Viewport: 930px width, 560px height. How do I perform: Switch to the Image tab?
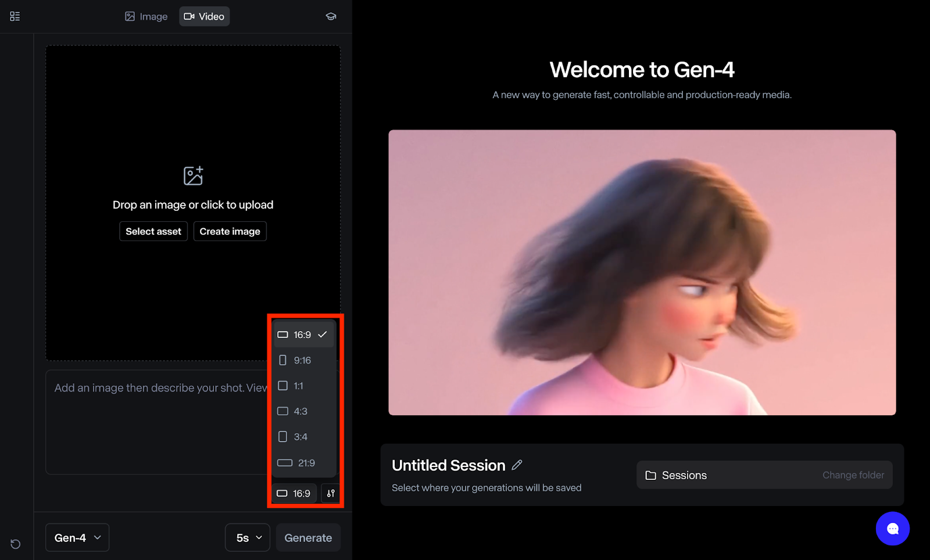145,16
